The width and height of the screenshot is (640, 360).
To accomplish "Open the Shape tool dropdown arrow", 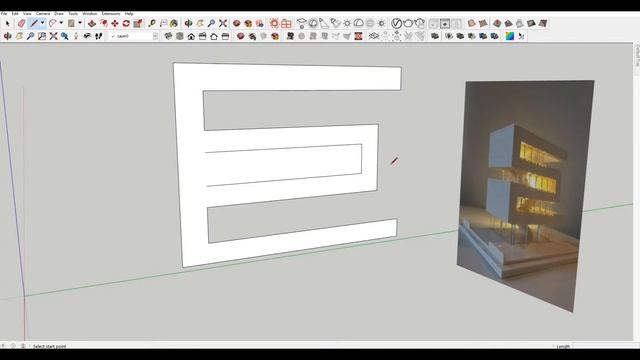I will point(80,23).
